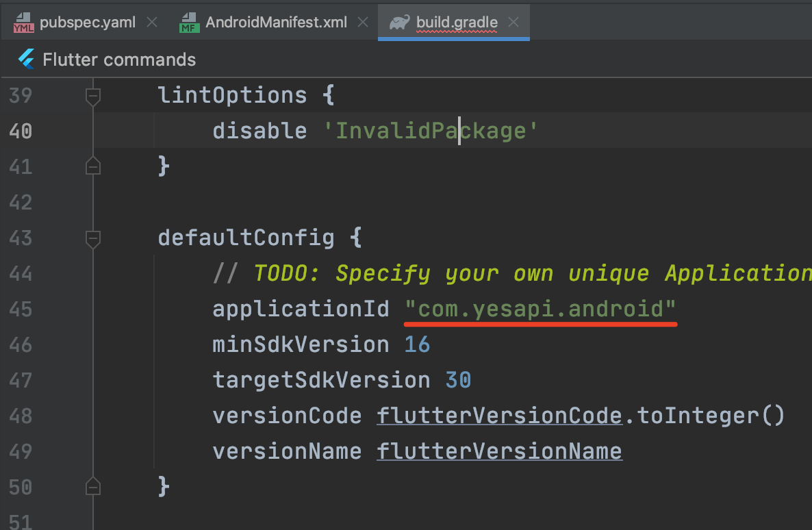Click fold end marker on line 50
This screenshot has width=812, height=530.
[92, 487]
